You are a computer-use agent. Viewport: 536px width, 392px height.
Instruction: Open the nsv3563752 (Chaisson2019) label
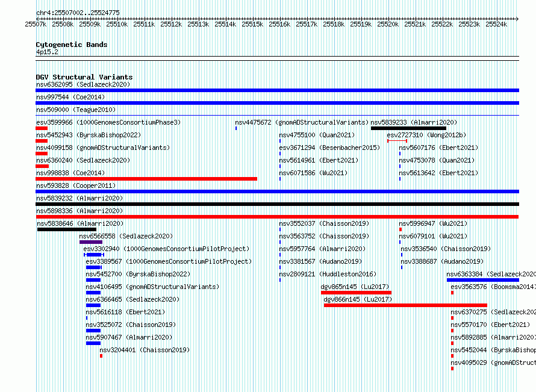[x=325, y=236]
